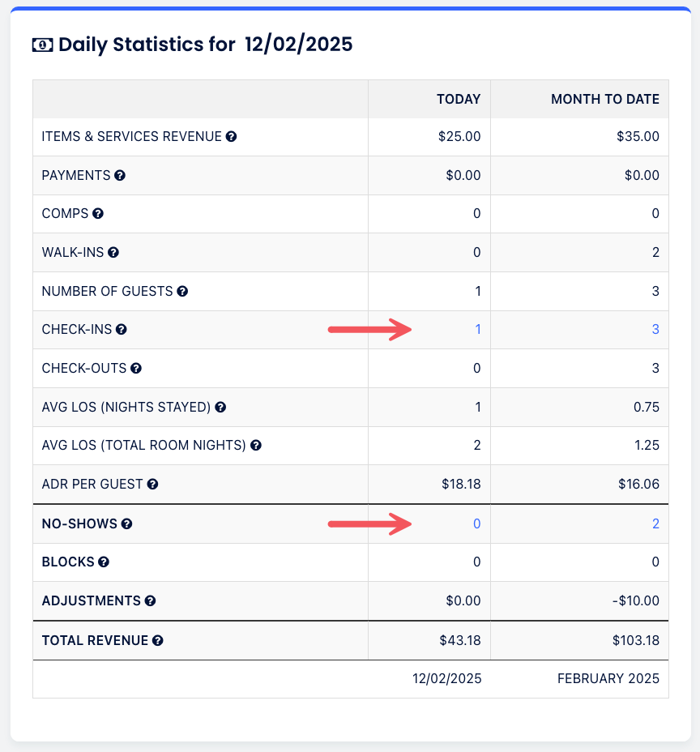This screenshot has width=700, height=752.
Task: Click help icon for Avg LOS (Total Room Nights)
Action: tap(256, 446)
